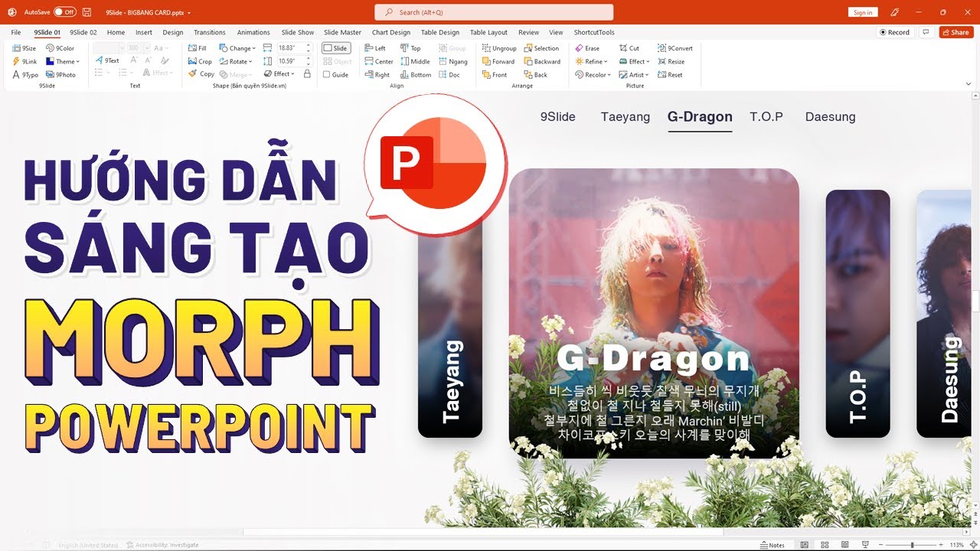Click the Cut picture tool
The width and height of the screenshot is (980, 551).
[x=629, y=48]
